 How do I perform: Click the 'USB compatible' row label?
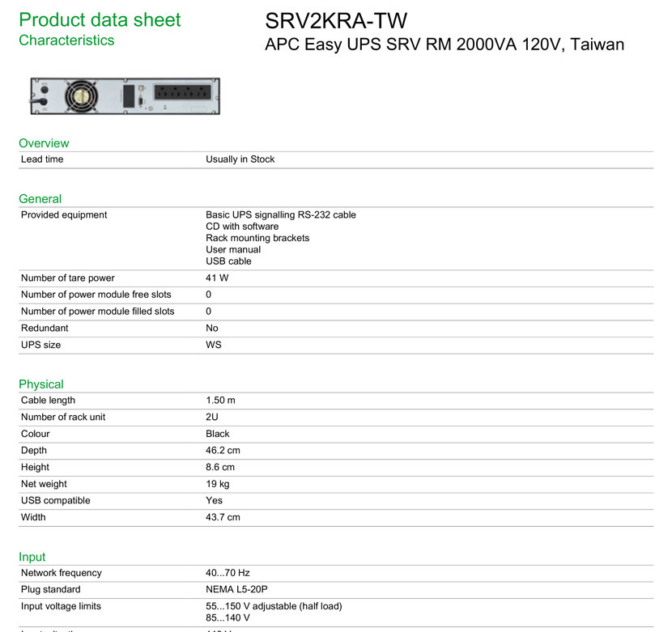click(x=55, y=501)
